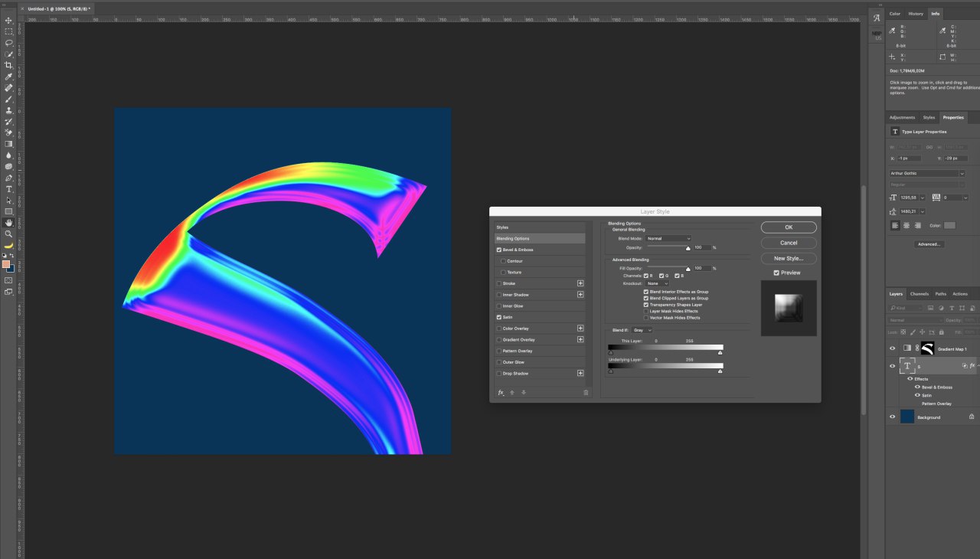Select the Horizontal Type tool
This screenshot has height=559, width=980.
pos(9,188)
